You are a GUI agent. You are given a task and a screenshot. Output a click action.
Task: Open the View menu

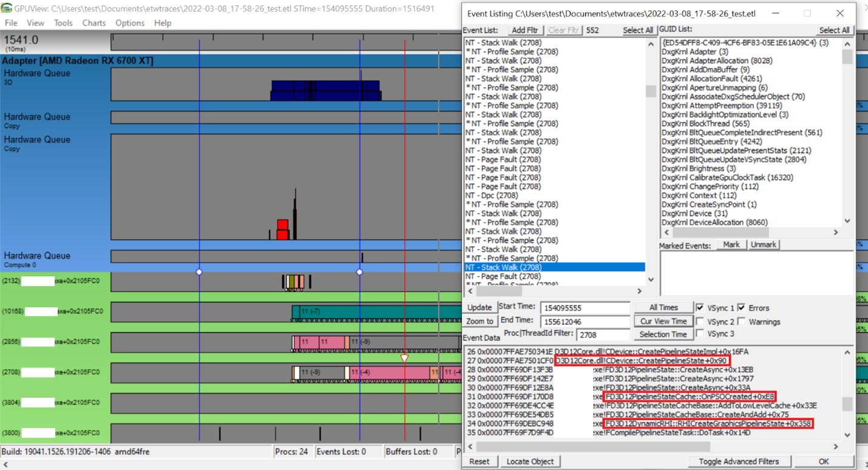coord(35,23)
